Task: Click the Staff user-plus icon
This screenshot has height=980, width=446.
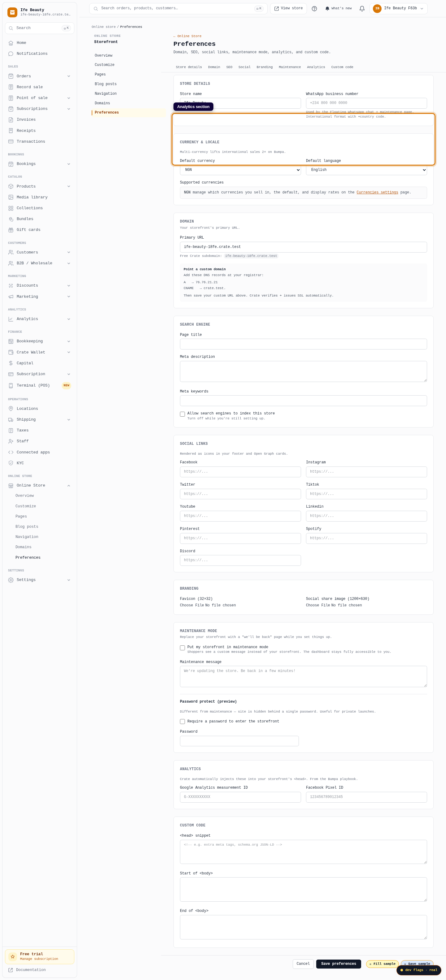Action: tap(11, 441)
